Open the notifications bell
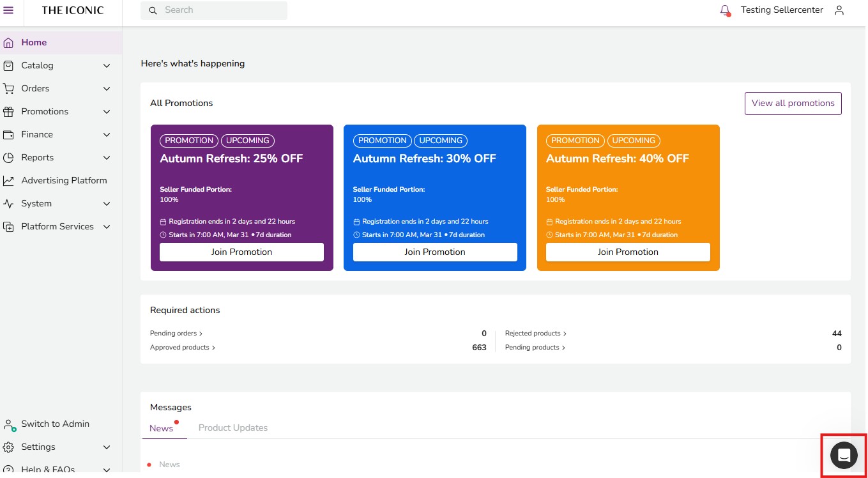 tap(725, 10)
